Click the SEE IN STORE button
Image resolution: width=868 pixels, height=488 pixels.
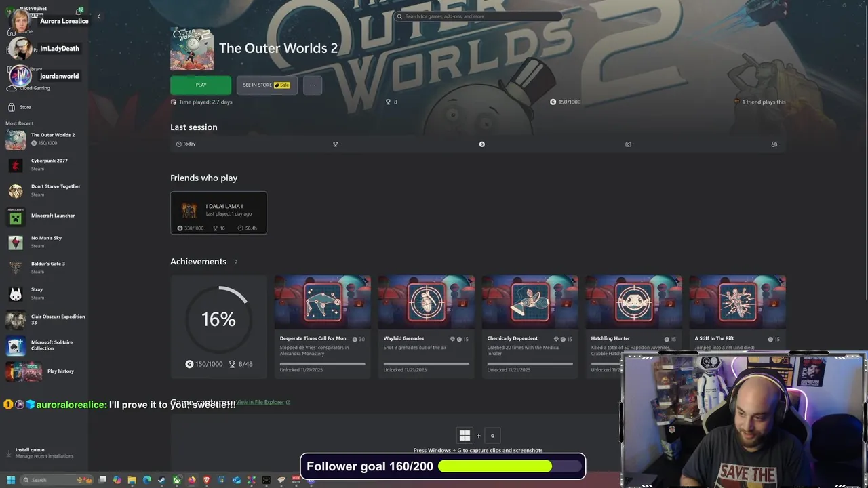click(x=267, y=85)
